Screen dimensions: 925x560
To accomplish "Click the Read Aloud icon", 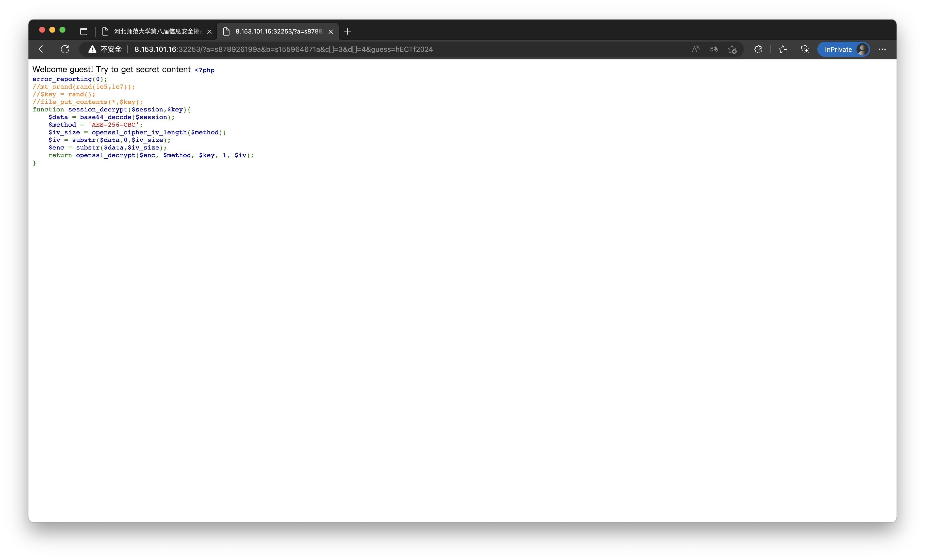I will [x=695, y=49].
